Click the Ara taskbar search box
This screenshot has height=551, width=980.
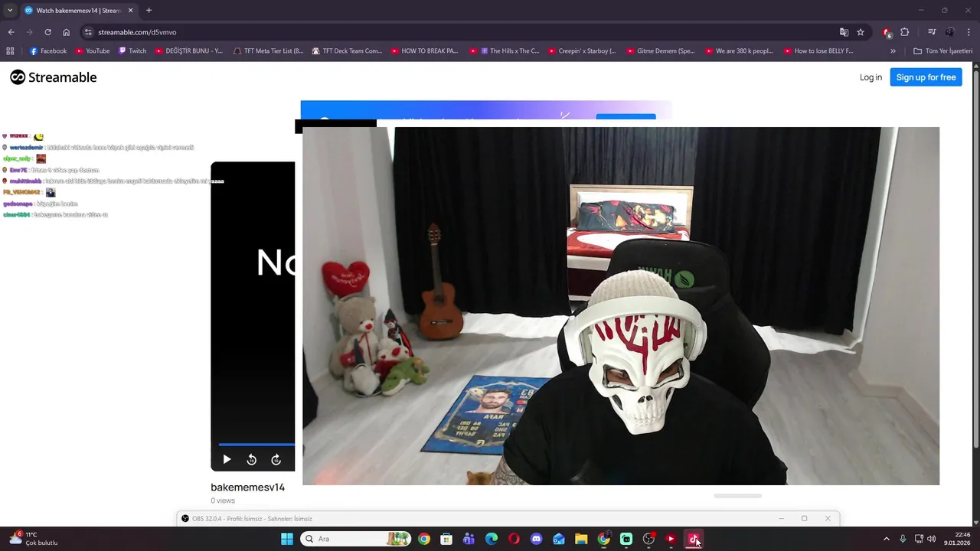click(x=356, y=539)
